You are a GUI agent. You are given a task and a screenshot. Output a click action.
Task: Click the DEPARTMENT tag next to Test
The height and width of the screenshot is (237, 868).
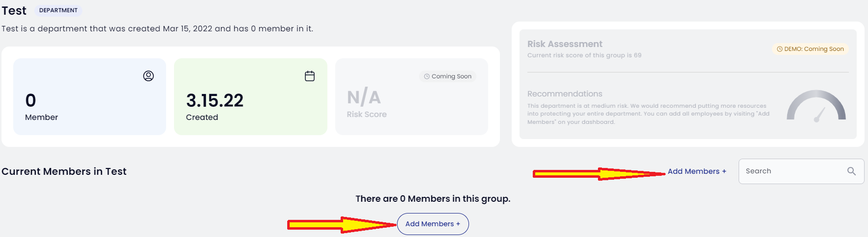[x=58, y=10]
